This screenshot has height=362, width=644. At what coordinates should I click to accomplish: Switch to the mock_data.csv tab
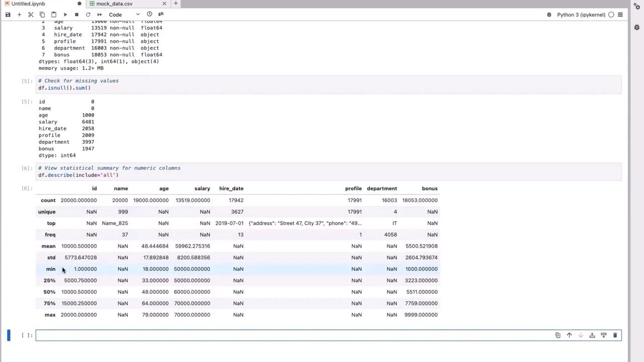pos(114,4)
